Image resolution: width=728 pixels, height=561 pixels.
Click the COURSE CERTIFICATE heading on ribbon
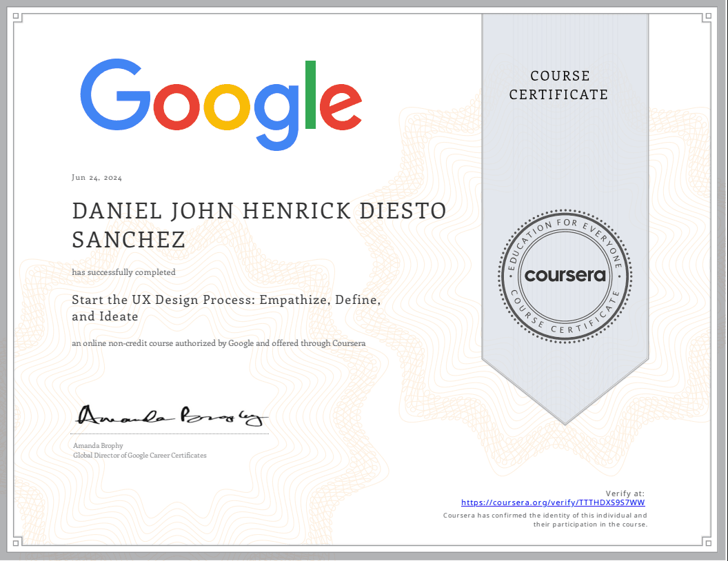[559, 85]
